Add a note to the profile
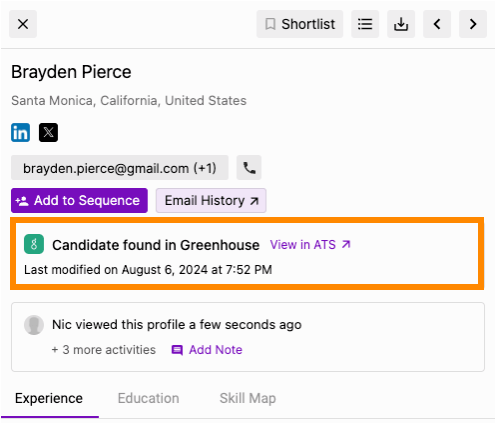Viewport: 496px width, 424px height. click(207, 350)
